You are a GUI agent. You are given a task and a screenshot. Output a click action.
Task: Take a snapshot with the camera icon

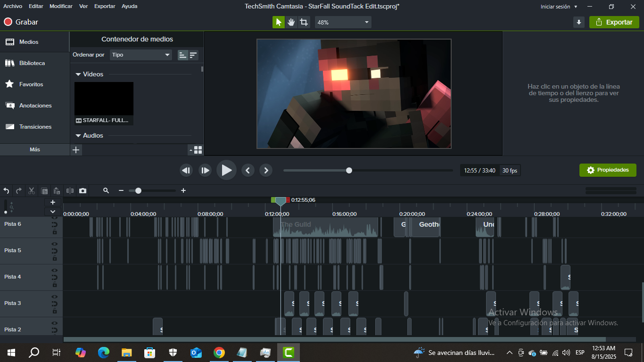83,191
